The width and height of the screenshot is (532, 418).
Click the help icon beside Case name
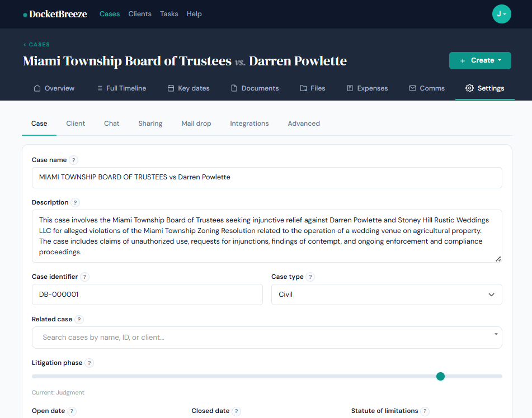74,160
